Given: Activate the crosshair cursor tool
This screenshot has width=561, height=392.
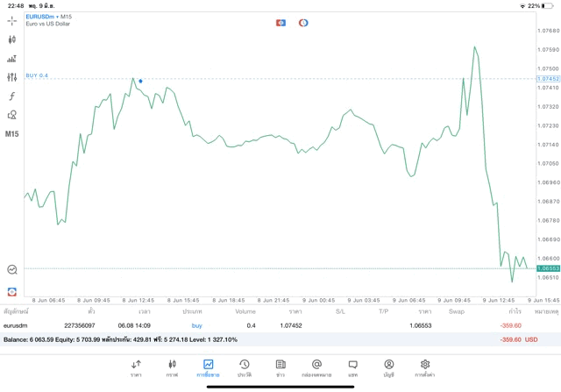Looking at the screenshot, I should tap(12, 21).
